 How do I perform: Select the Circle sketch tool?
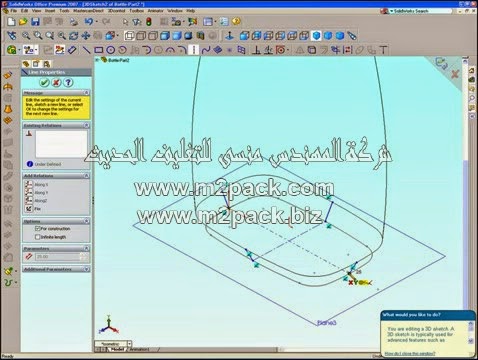click(111, 50)
